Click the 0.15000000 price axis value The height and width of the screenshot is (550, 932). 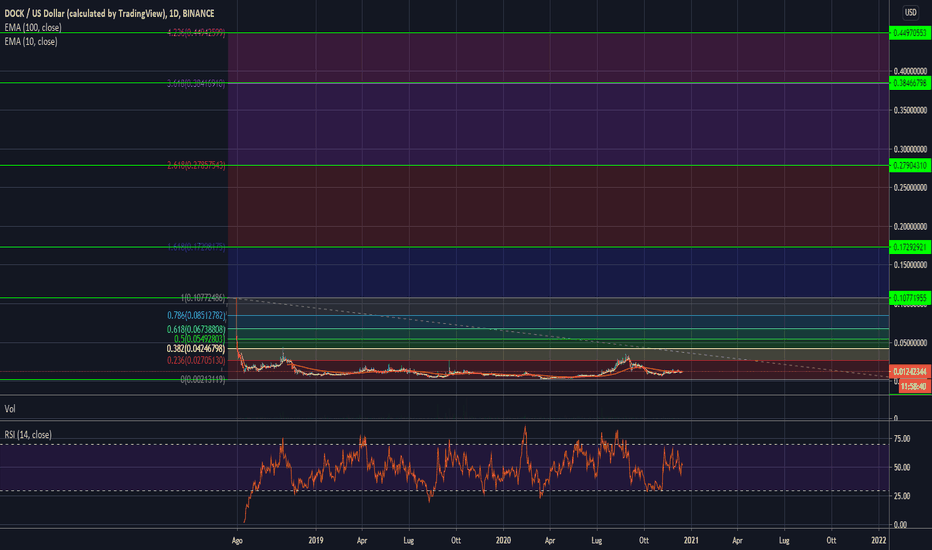[910, 265]
